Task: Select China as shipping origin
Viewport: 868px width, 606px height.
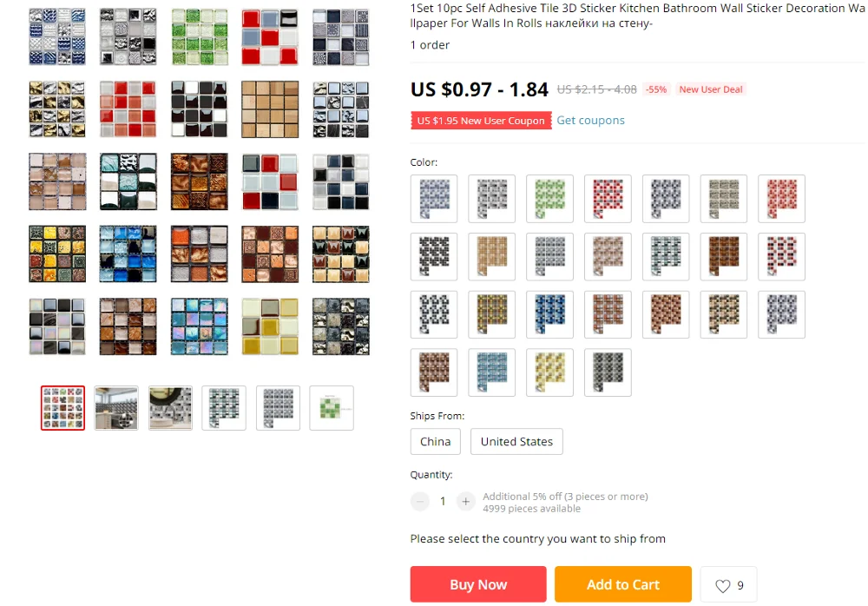Action: 435,442
